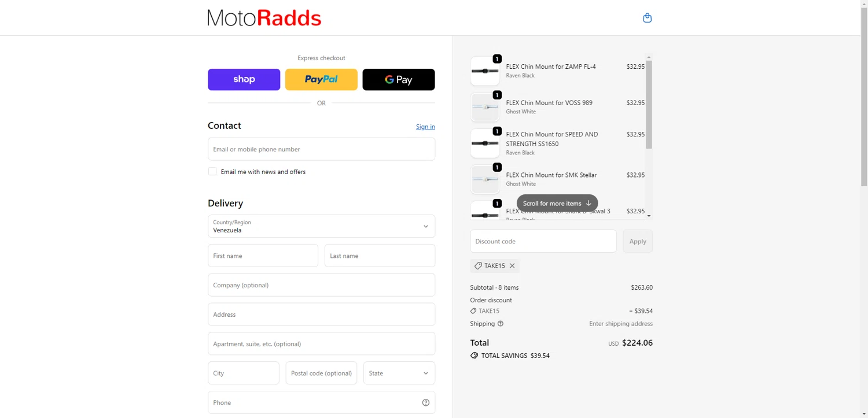
Task: Pay with Google Pay button
Action: click(x=399, y=80)
